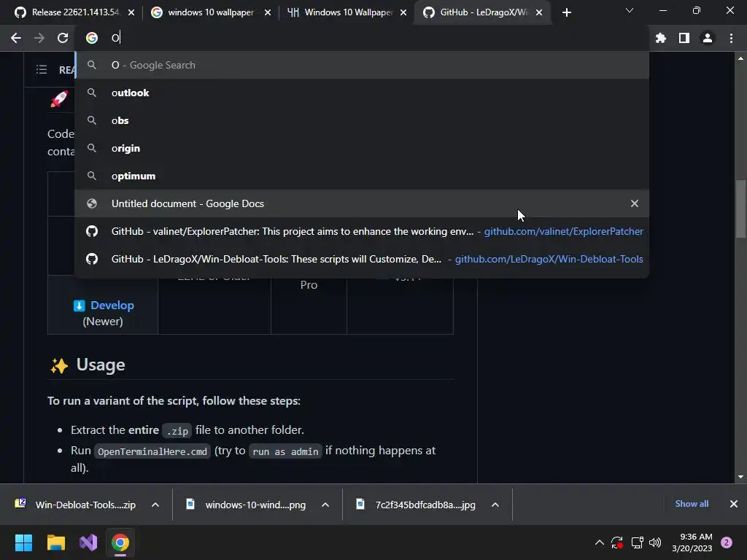The height and width of the screenshot is (560, 747).
Task: Expand options for 7c2f345bdfcadb8a jpg download
Action: click(x=495, y=505)
